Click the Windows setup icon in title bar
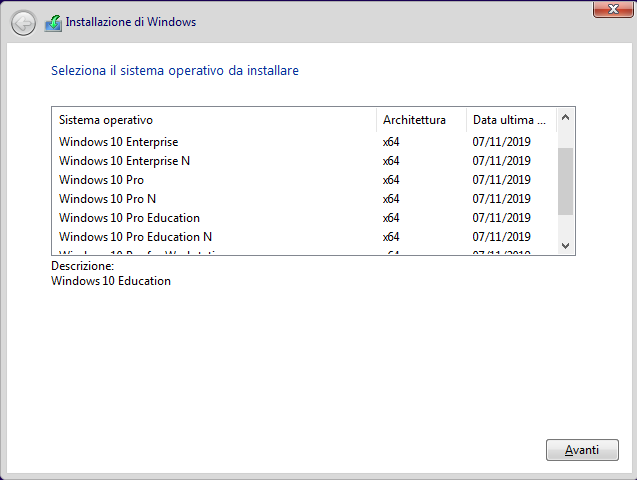This screenshot has height=480, width=637. pyautogui.click(x=53, y=23)
